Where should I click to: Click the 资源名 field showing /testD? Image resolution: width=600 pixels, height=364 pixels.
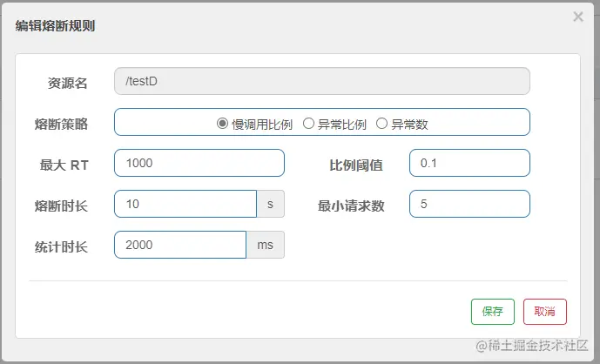click(x=322, y=81)
